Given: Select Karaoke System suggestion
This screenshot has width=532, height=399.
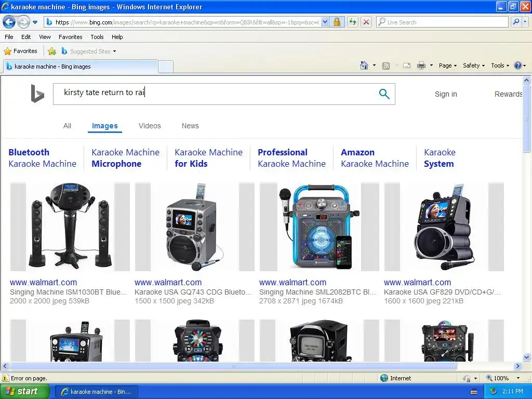Looking at the screenshot, I should coord(440,158).
